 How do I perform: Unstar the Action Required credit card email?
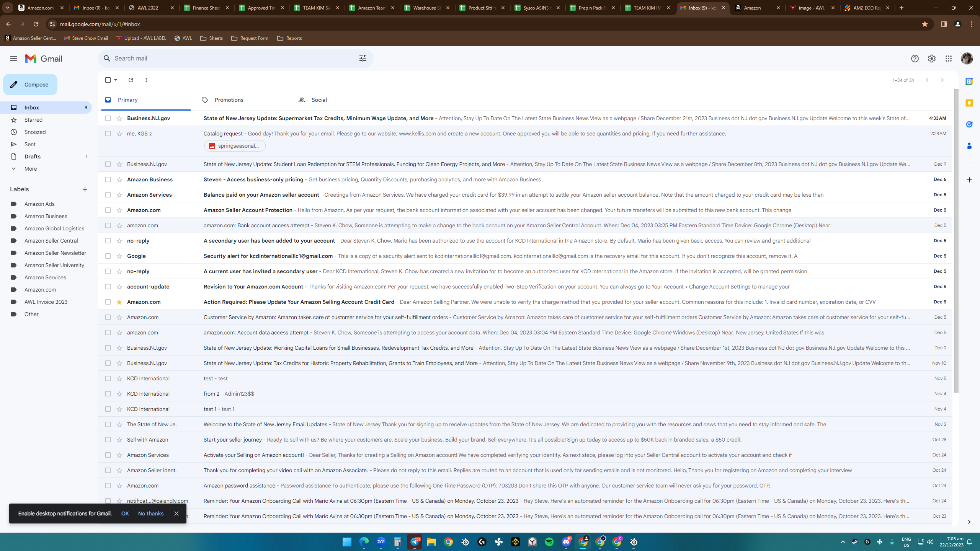coord(119,302)
